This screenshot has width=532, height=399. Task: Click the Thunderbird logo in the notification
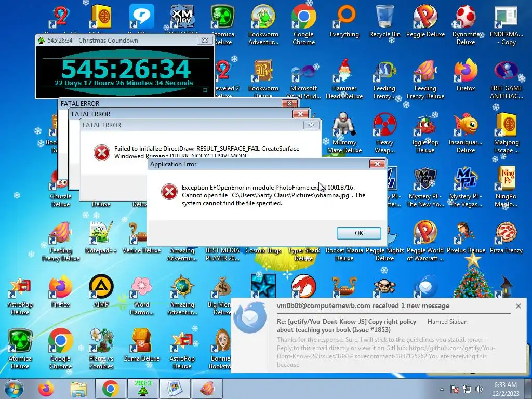[250, 317]
